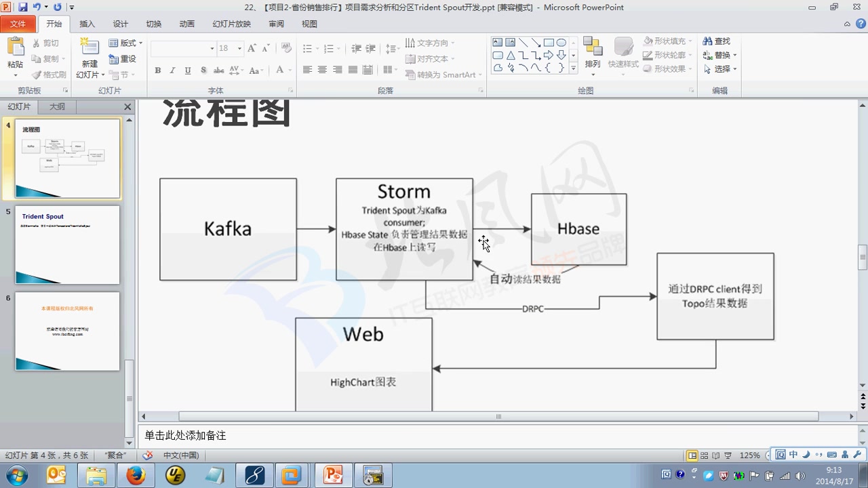The height and width of the screenshot is (488, 868).
Task: Choose the rectangle shape in gallery
Action: click(x=549, y=43)
